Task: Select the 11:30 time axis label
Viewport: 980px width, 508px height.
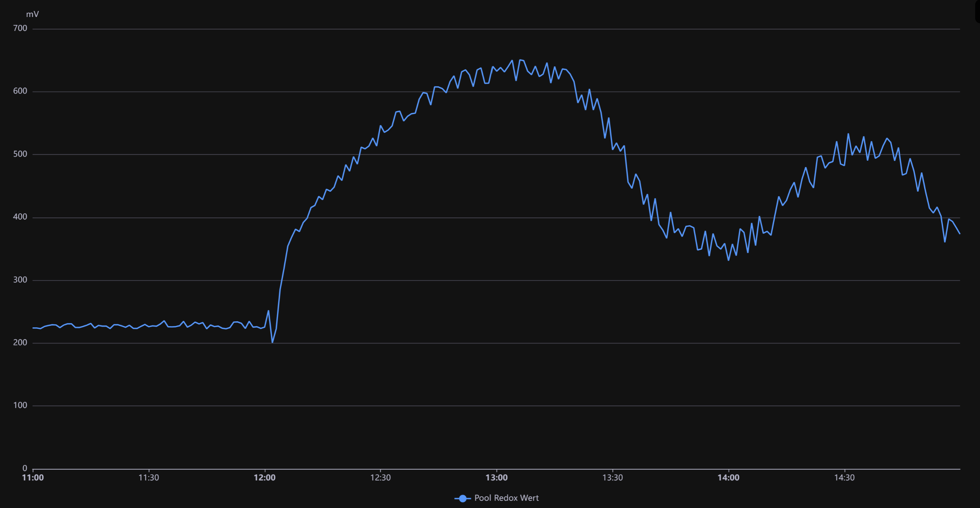Action: pos(149,477)
